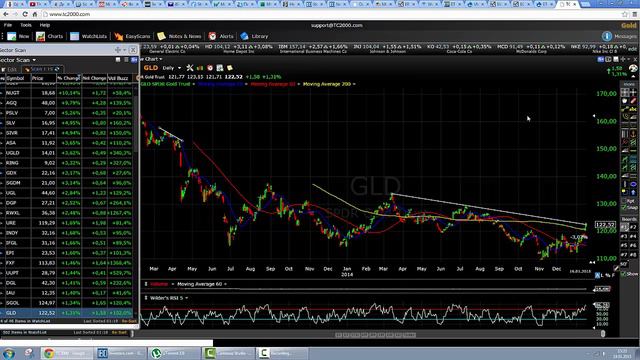
Task: Open EasyScans from the toolbar
Action: [133, 36]
